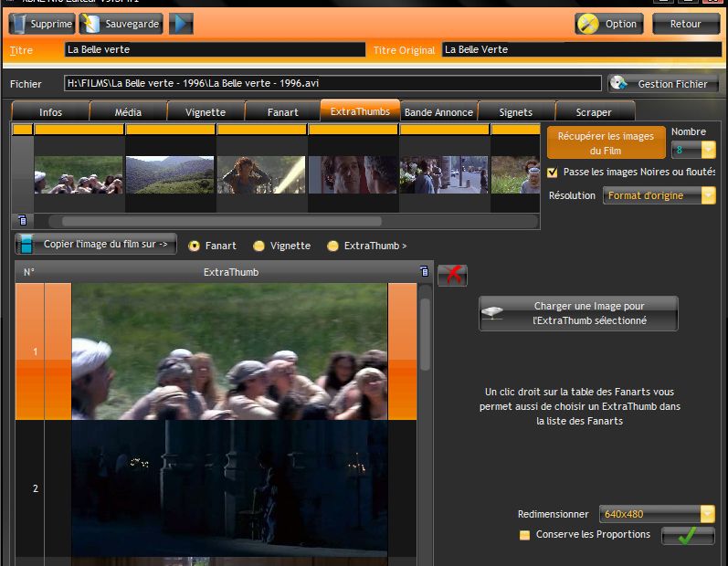Screen dimensions: 728x566
Task: Select the crowd film strip thumbnail
Action: click(79, 174)
